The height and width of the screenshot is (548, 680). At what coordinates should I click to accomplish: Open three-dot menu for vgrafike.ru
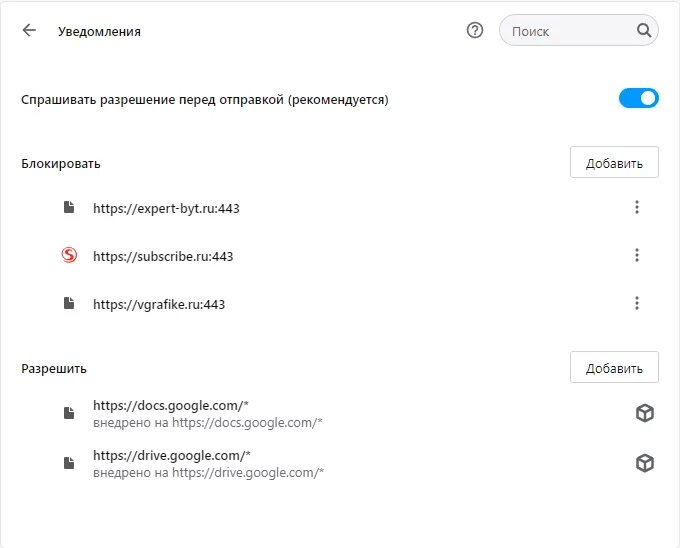pos(637,303)
